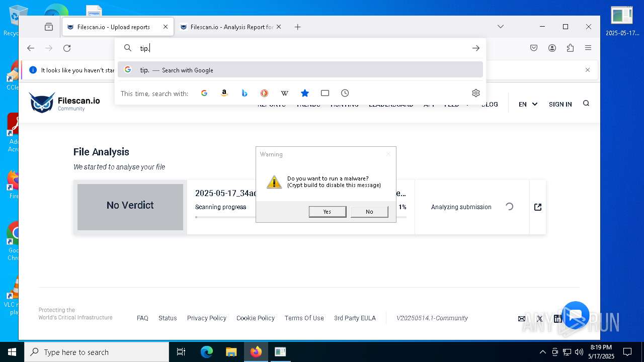This screenshot has width=644, height=362.
Task: Click the go arrow in address bar
Action: pos(476,48)
